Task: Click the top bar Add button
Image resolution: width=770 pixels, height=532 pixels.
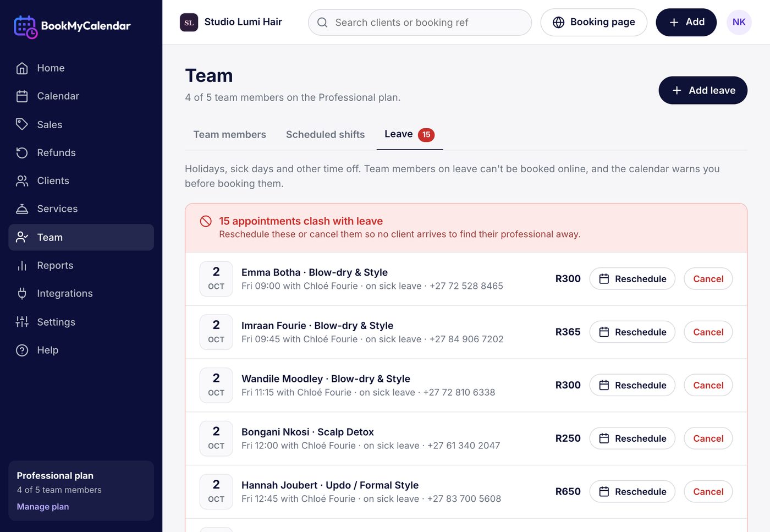Action: [x=686, y=23]
